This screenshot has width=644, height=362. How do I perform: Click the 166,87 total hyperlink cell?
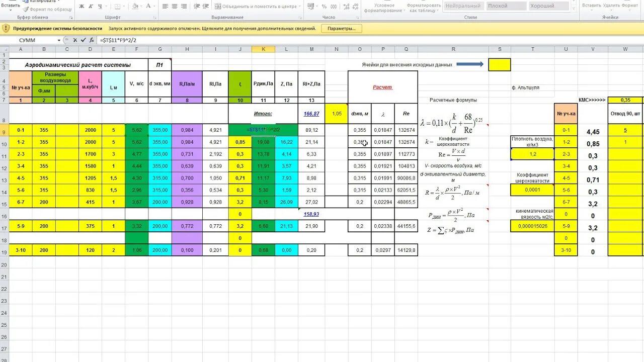[311, 114]
